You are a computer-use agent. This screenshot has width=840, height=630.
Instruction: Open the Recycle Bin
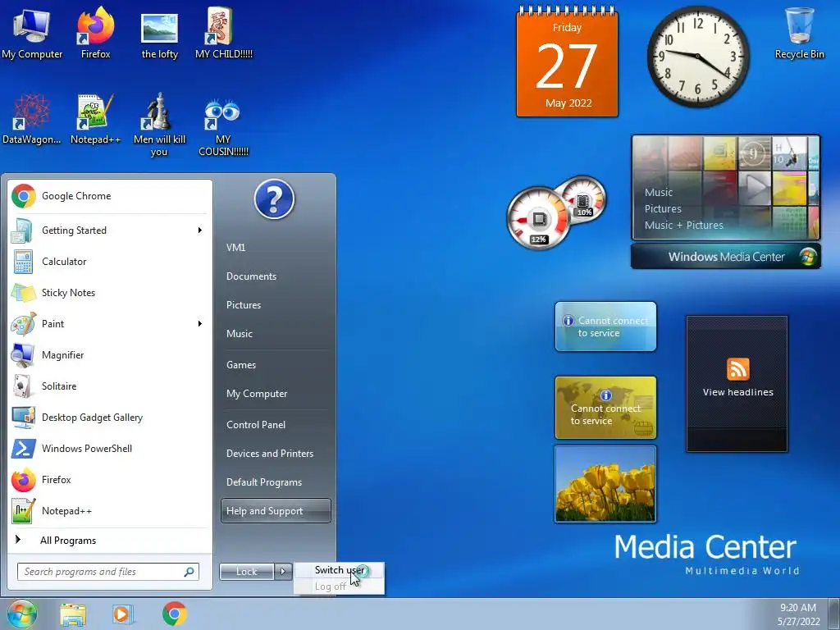click(799, 33)
